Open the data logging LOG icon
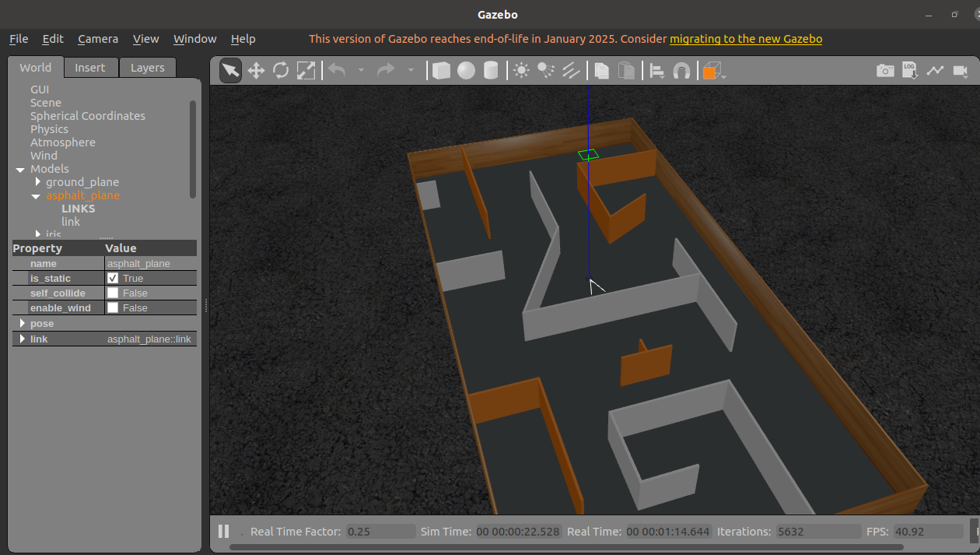Screen dimensions: 980x555 (910, 71)
